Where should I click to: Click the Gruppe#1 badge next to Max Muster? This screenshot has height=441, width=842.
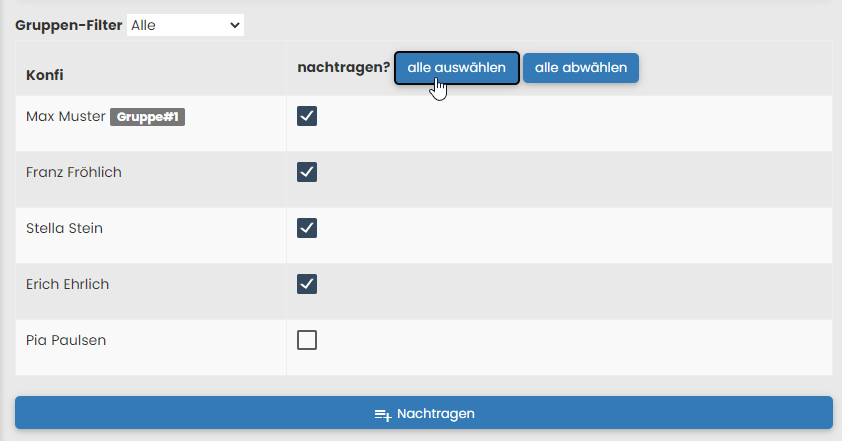(147, 117)
